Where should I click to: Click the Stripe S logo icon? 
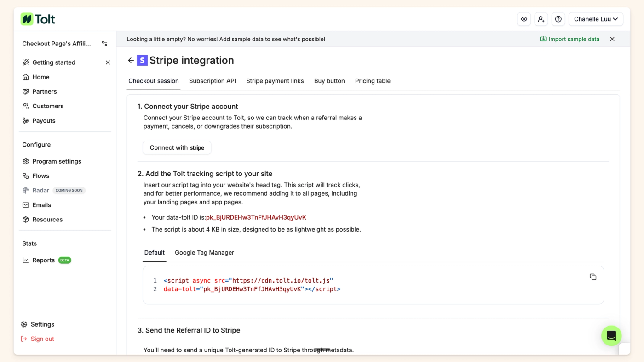tap(142, 60)
